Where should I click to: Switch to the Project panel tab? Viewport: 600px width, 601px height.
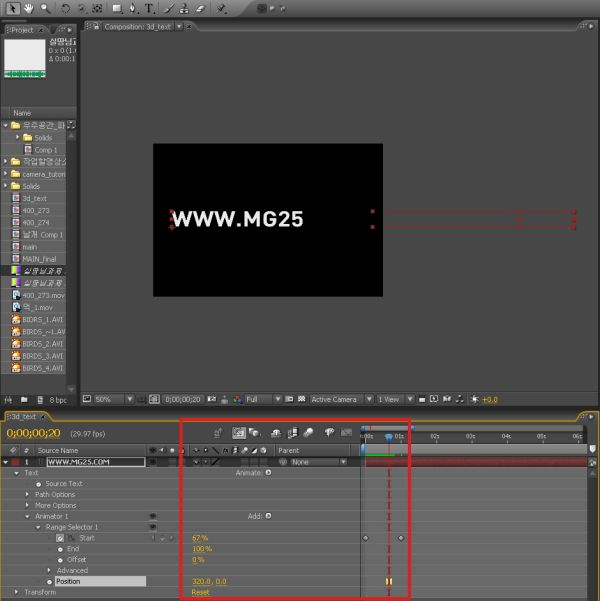[23, 30]
